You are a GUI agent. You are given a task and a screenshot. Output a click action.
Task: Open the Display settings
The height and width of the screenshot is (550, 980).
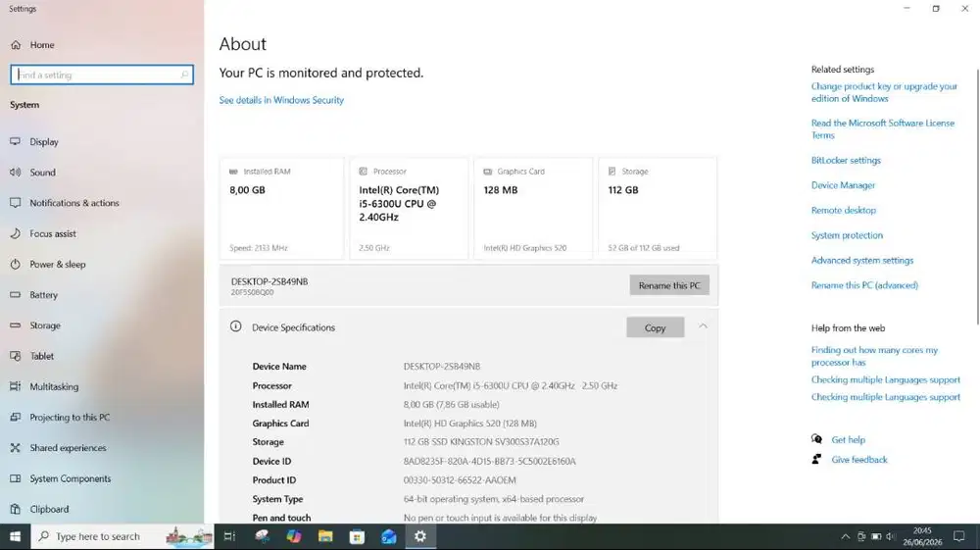(x=44, y=142)
